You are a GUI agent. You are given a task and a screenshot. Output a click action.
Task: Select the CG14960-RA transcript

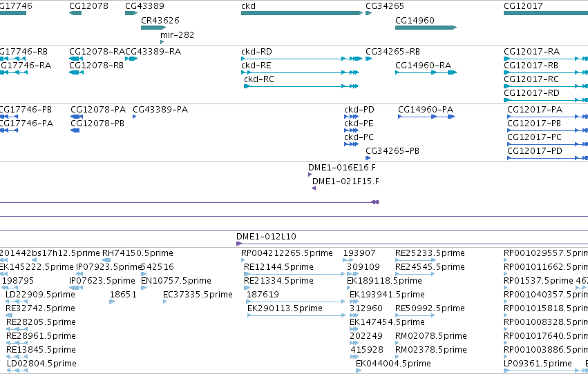pos(426,72)
